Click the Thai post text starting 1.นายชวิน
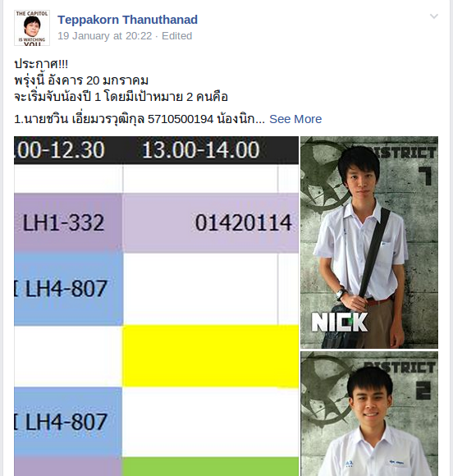Viewport: 453px width, 476px height. coord(140,119)
